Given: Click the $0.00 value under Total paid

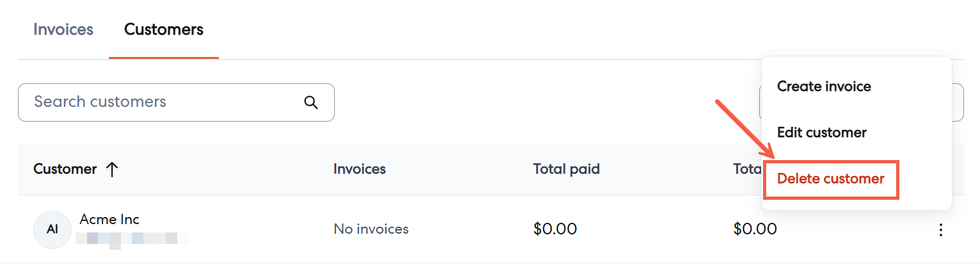Looking at the screenshot, I should (x=555, y=229).
